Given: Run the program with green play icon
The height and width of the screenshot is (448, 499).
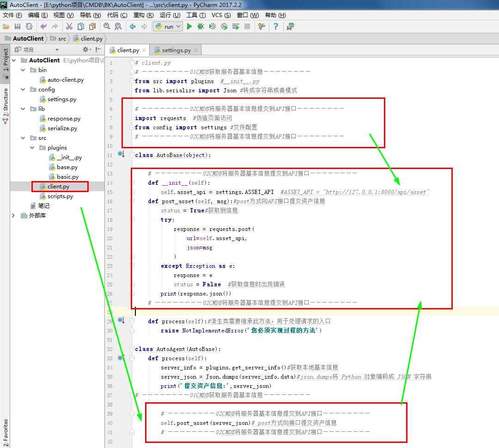Looking at the screenshot, I should (190, 27).
